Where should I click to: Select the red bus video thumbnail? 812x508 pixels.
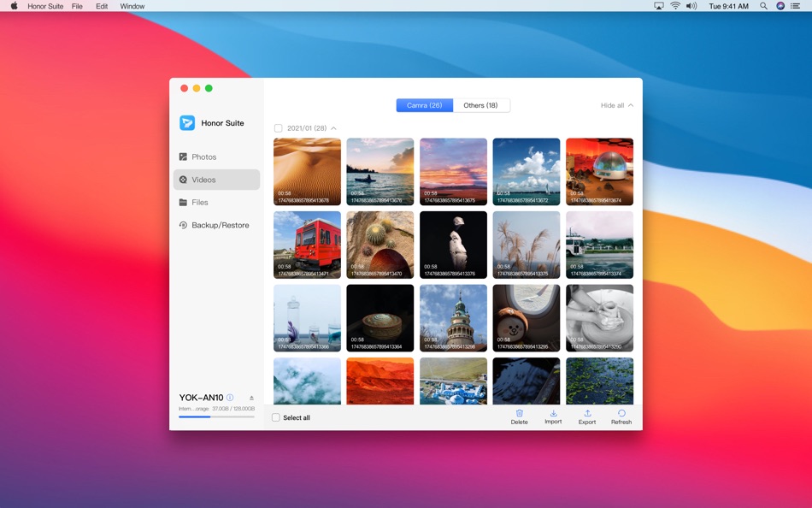point(307,244)
